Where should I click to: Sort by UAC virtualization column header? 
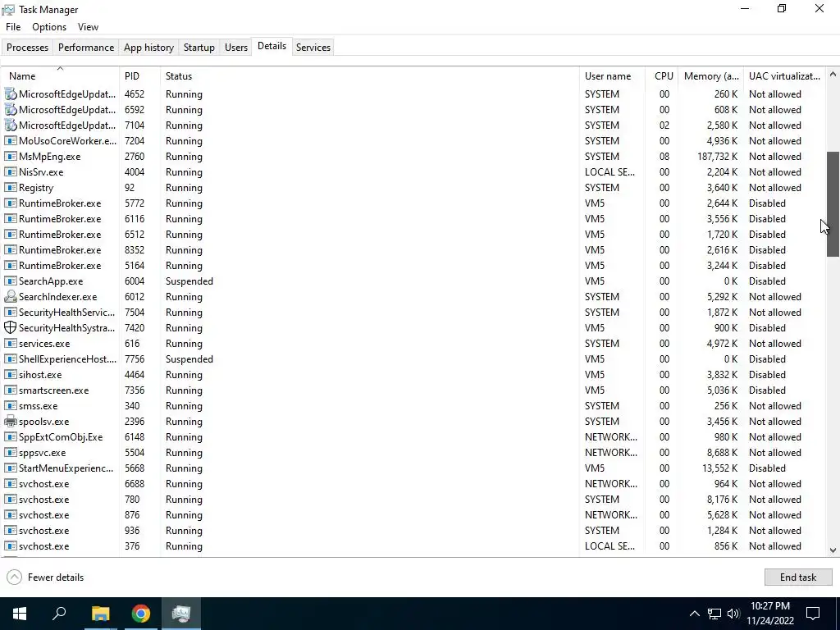point(784,76)
